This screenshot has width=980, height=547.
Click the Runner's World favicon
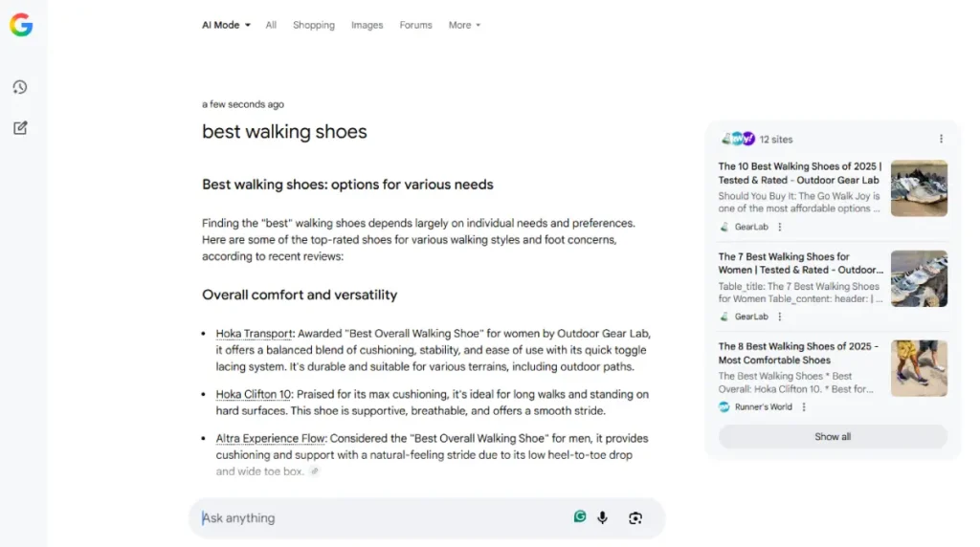(724, 406)
